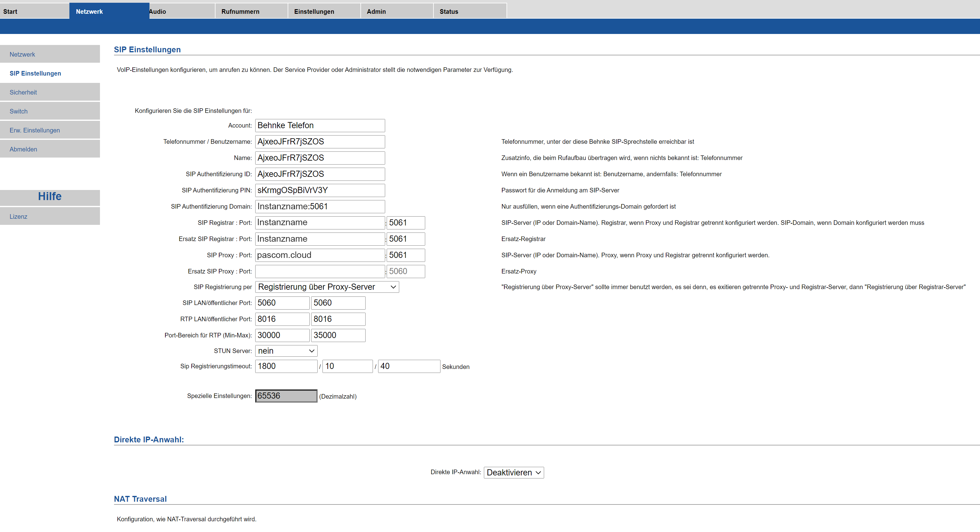Click the (Dezimalzahl) label
This screenshot has width=980, height=532.
pyautogui.click(x=338, y=396)
